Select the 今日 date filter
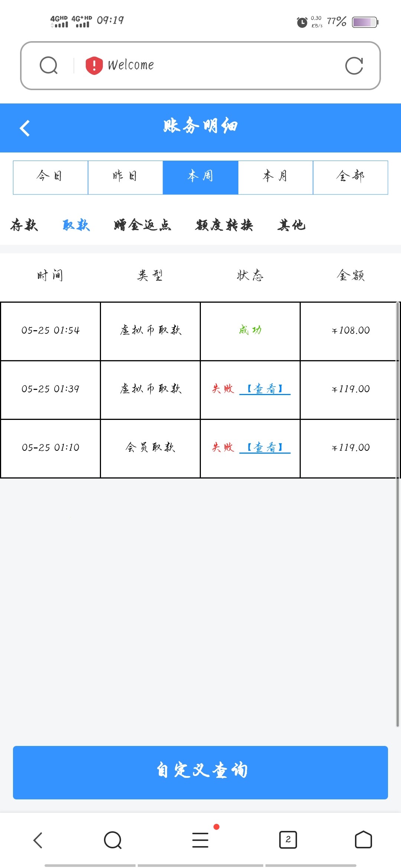The image size is (401, 868). point(50,177)
